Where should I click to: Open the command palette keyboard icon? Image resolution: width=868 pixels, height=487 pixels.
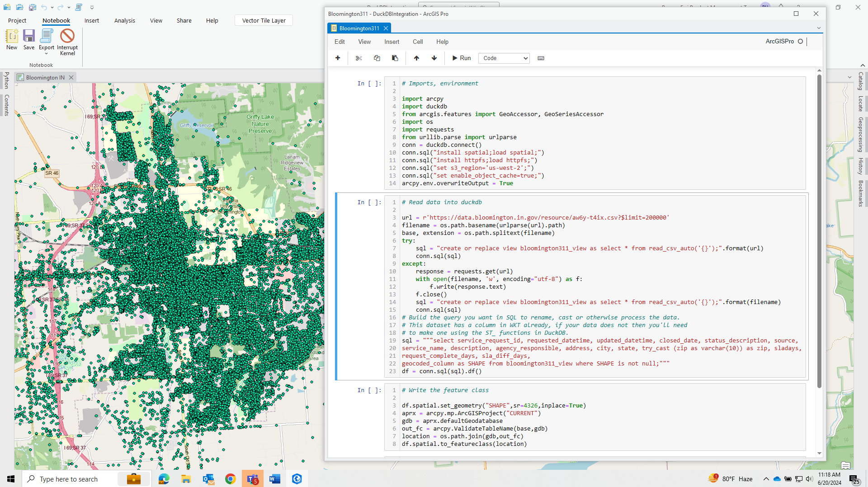pyautogui.click(x=541, y=58)
